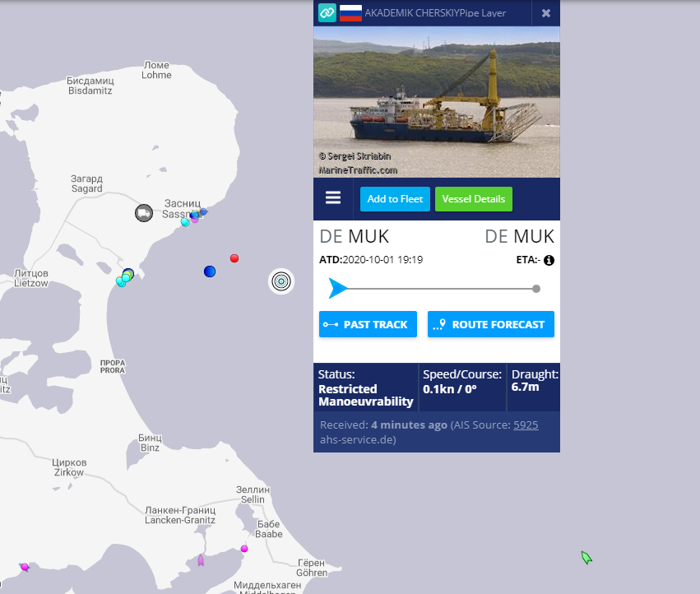Select the large blue vessel dot at sea
Screen dimensions: 700x594
point(210,271)
